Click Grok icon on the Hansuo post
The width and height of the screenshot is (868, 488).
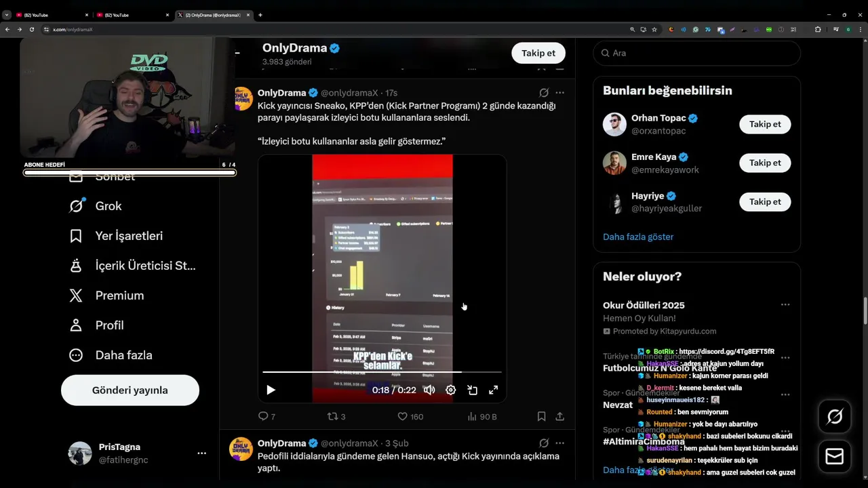(544, 443)
